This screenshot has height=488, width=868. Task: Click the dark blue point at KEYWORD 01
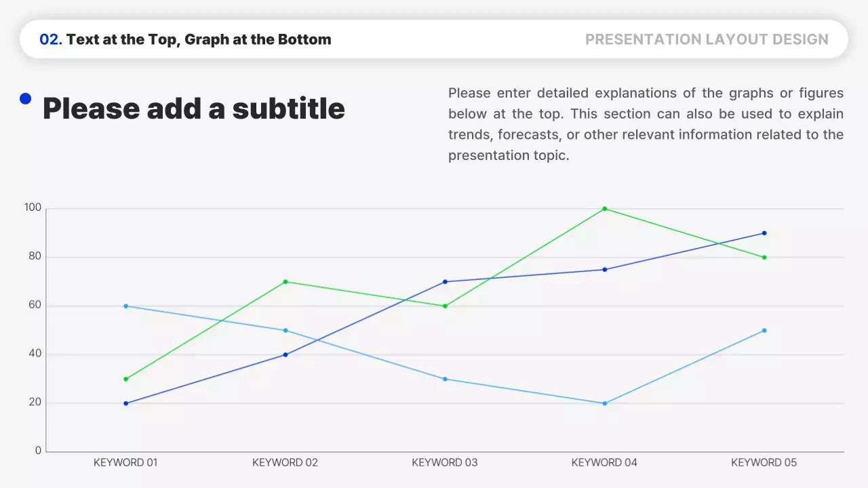(126, 403)
